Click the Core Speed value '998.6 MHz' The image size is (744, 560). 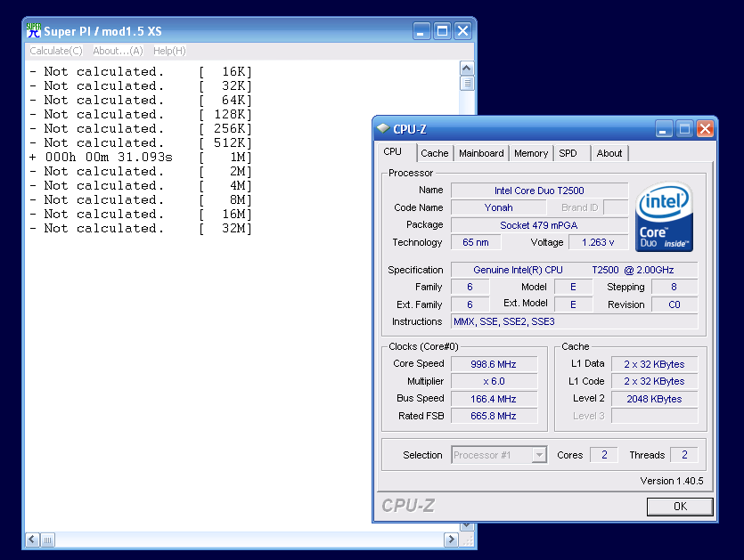coord(494,364)
